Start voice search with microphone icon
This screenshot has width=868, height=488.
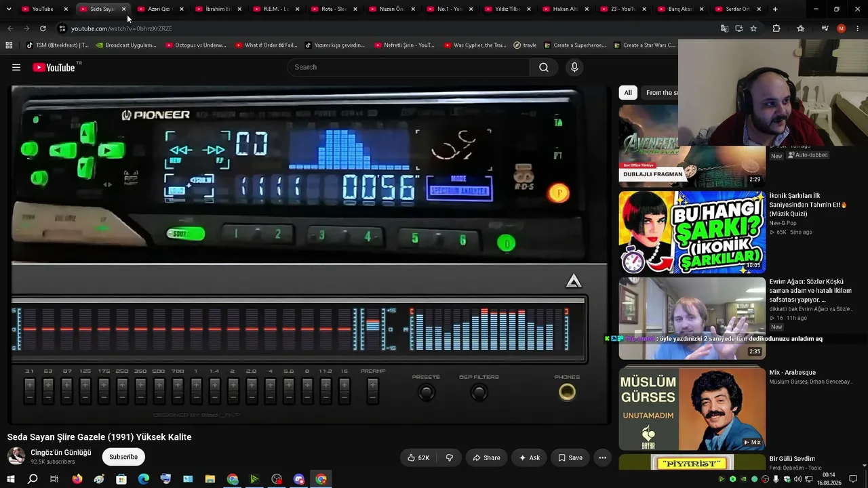[574, 67]
